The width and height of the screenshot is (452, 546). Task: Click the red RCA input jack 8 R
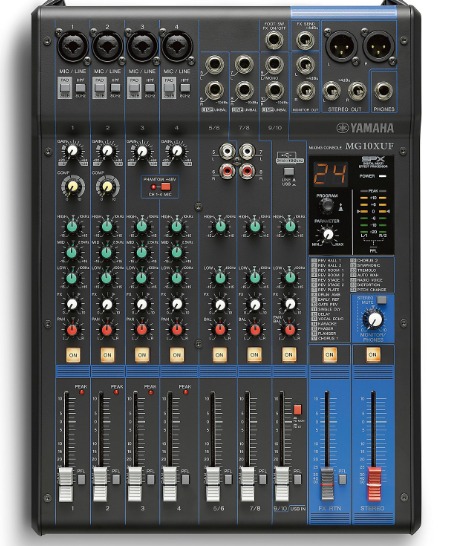coord(247,171)
